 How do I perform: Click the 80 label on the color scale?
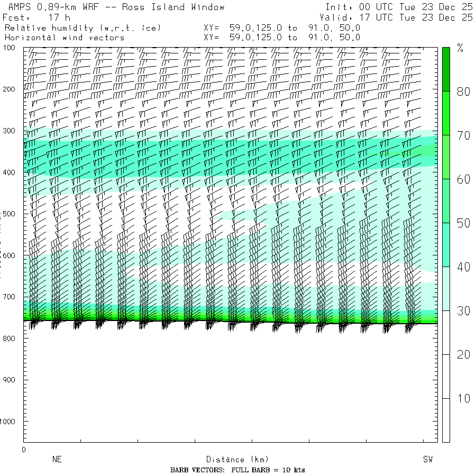[x=463, y=91]
